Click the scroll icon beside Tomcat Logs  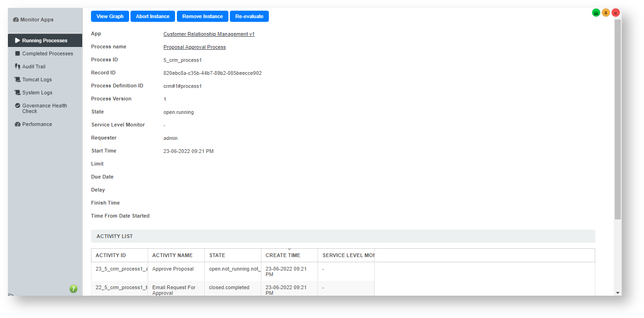(x=18, y=79)
